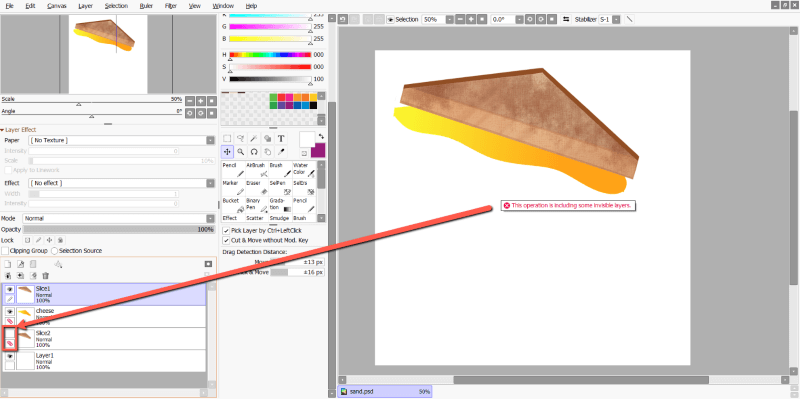This screenshot has height=399, width=800.
Task: Enable the Clipping Group checkbox
Action: click(5, 251)
